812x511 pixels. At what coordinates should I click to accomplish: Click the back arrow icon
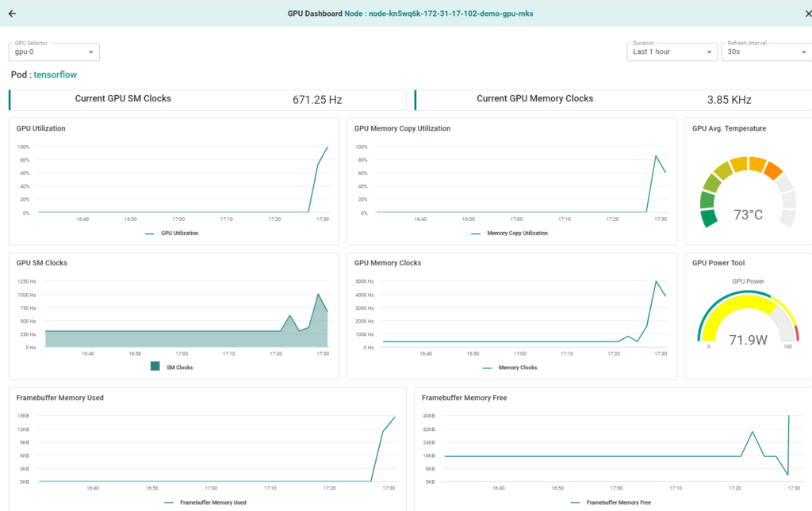(x=12, y=13)
